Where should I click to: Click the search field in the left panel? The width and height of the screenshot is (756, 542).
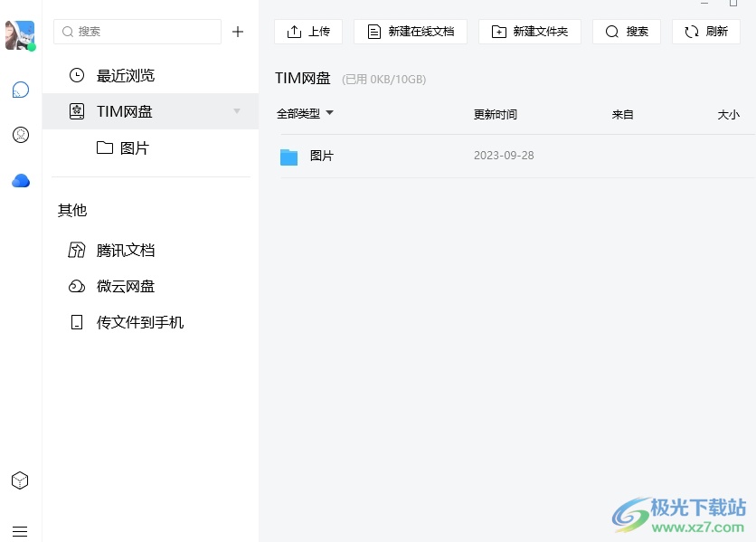click(137, 32)
